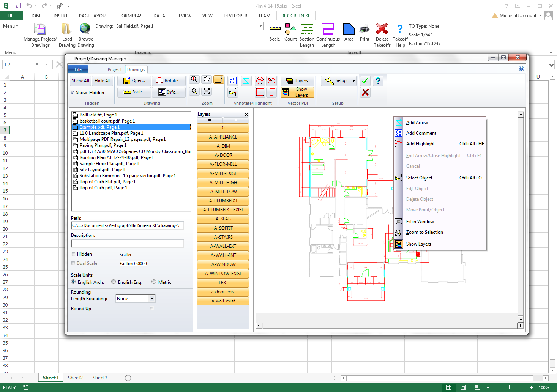Viewport: 557px width, 392px height.
Task: Click the Load Drawing ribbon icon
Action: 67,35
